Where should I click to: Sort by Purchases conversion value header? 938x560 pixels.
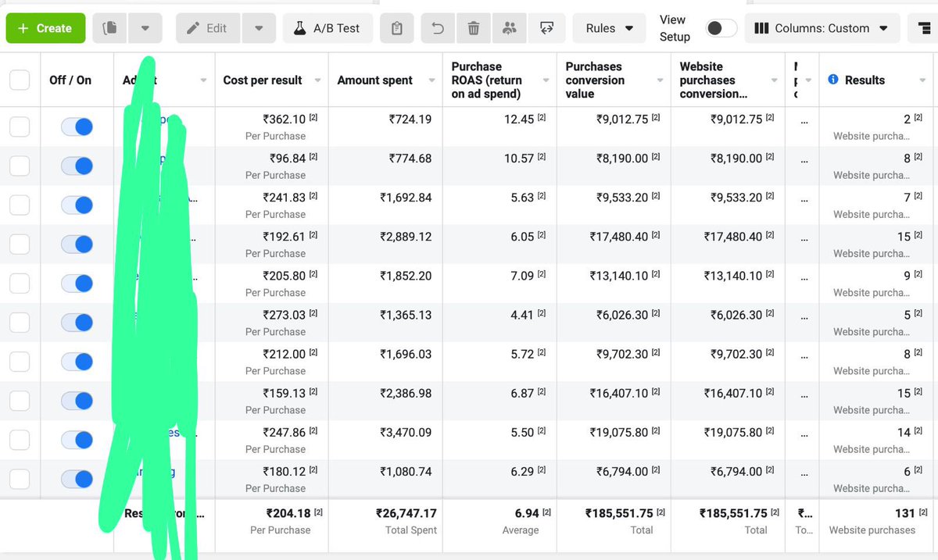[596, 80]
